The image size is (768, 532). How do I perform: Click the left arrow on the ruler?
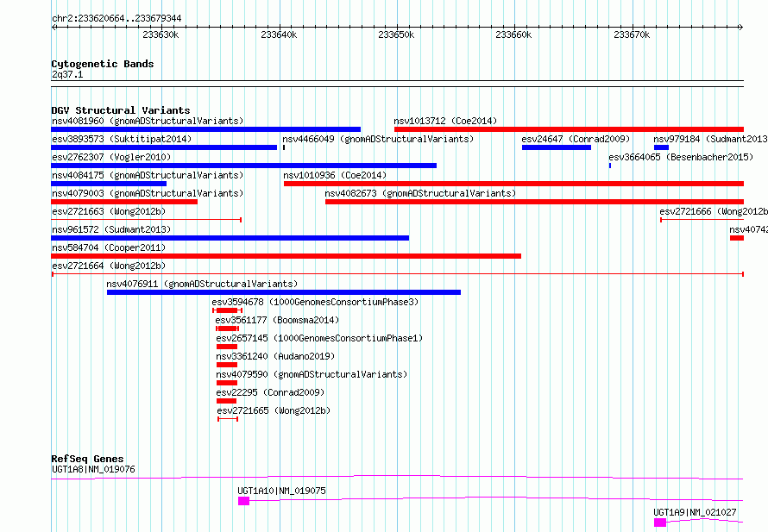[54, 28]
